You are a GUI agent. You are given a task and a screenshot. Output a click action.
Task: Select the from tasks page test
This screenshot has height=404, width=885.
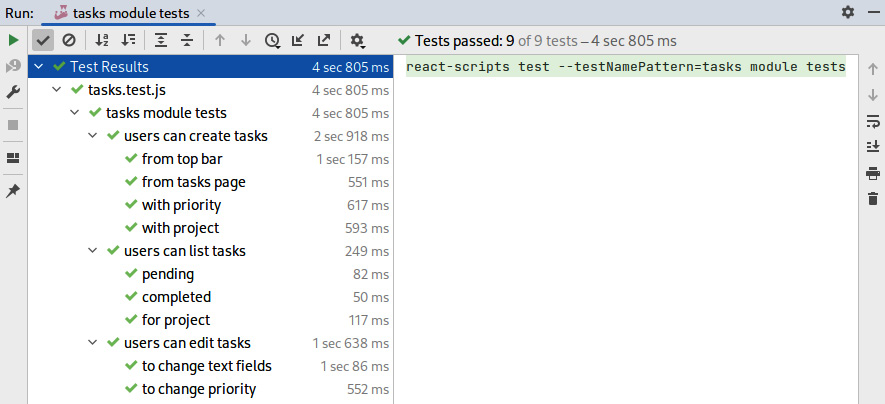pos(211,182)
